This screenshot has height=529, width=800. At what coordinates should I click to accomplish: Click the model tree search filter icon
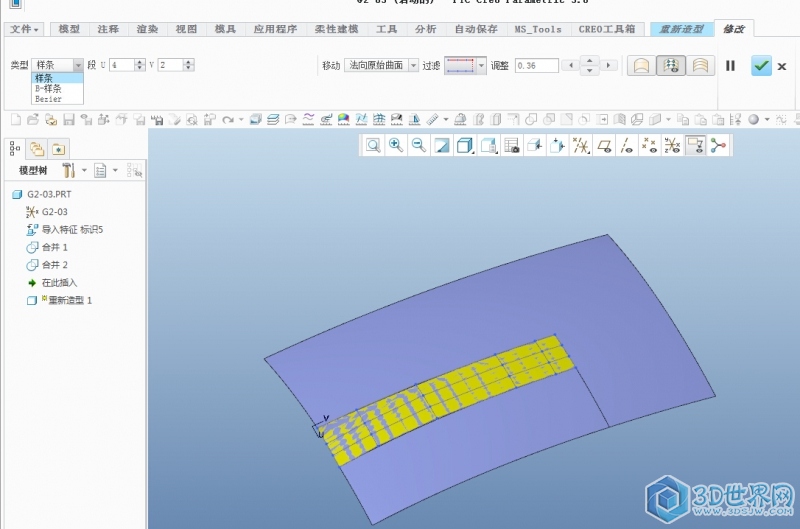point(134,170)
